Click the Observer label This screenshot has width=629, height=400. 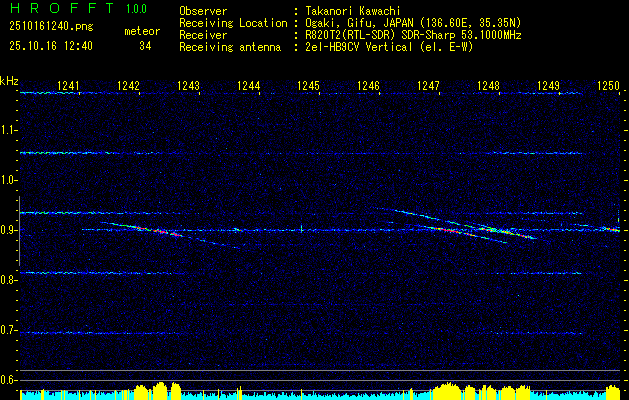203,11
